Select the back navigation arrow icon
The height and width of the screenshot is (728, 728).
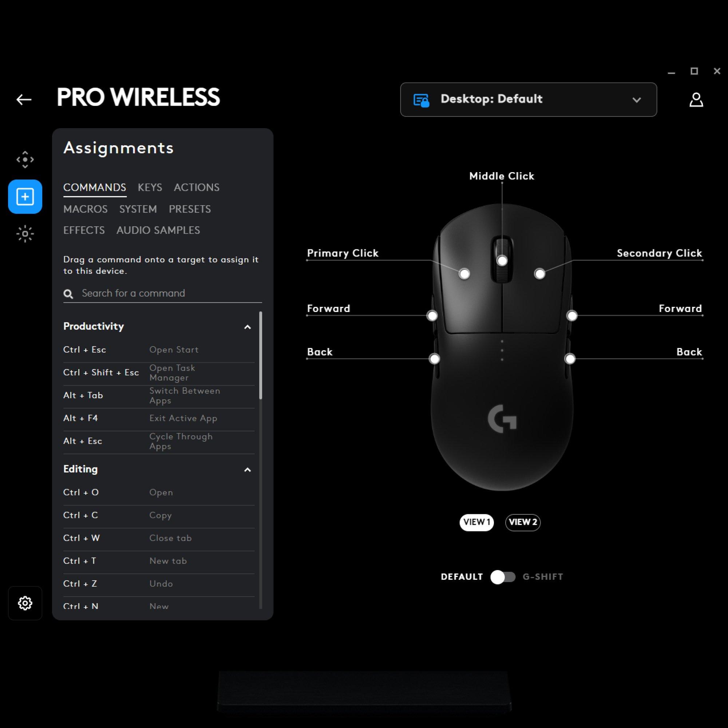coord(24,99)
